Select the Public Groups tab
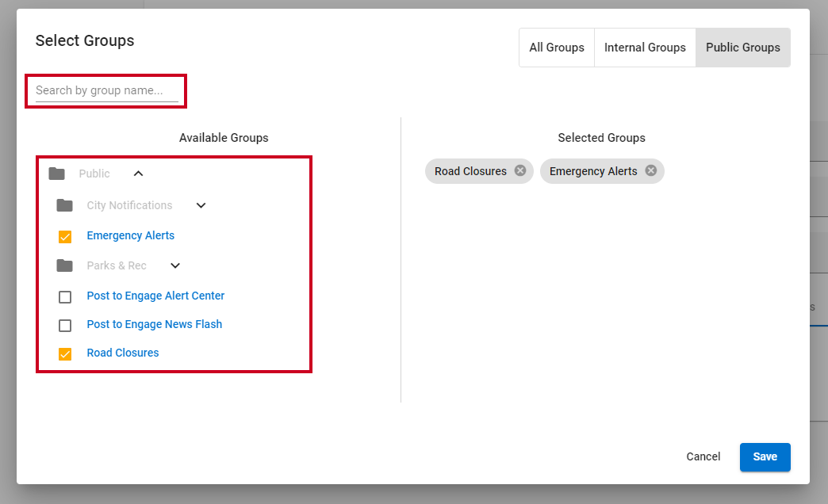The width and height of the screenshot is (828, 504). [743, 48]
